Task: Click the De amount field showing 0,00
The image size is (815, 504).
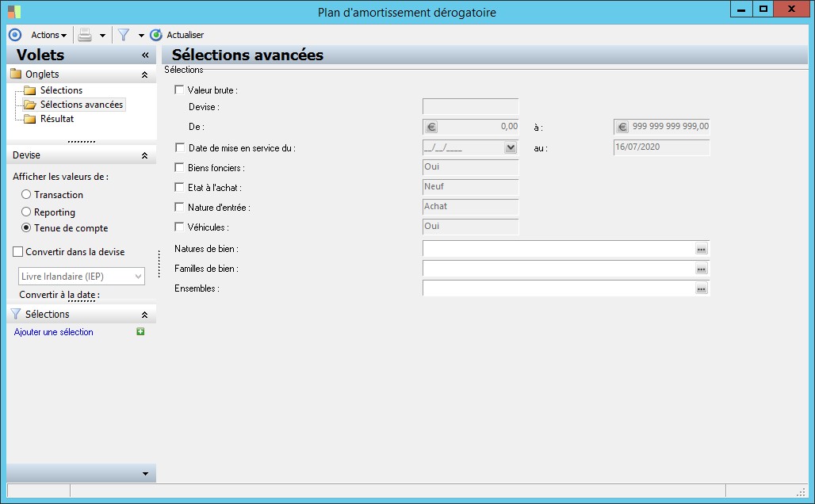Action: coord(470,126)
